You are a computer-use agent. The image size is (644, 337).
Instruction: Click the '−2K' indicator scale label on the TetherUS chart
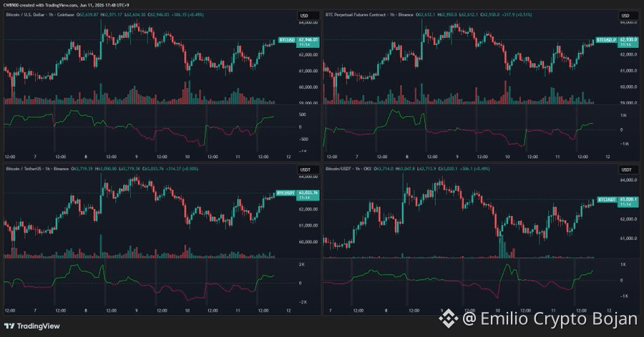tap(302, 302)
